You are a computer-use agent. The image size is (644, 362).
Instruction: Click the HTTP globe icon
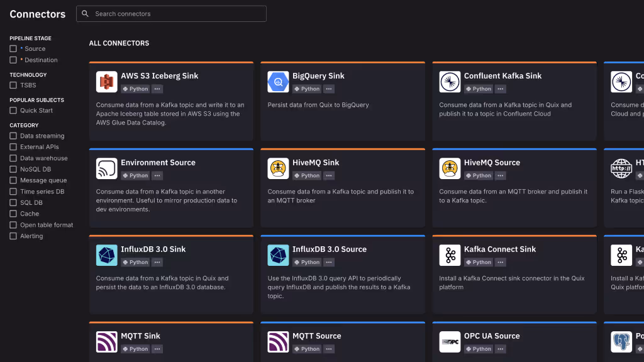pyautogui.click(x=621, y=168)
